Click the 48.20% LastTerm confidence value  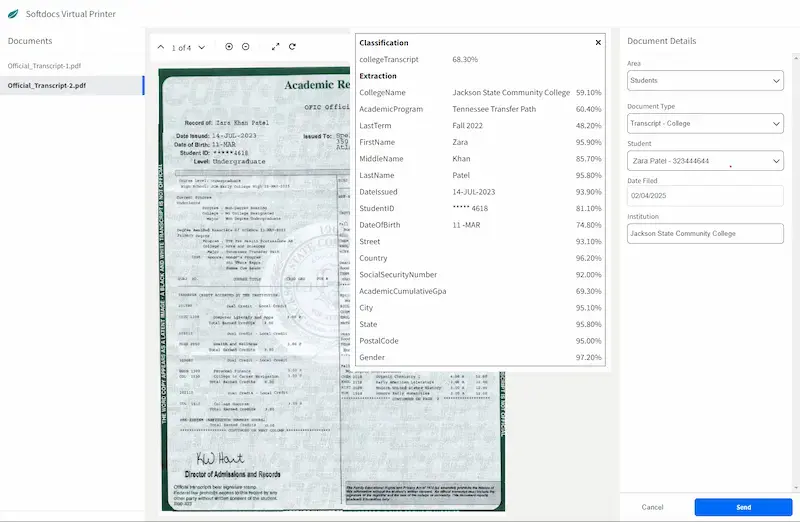pos(588,126)
